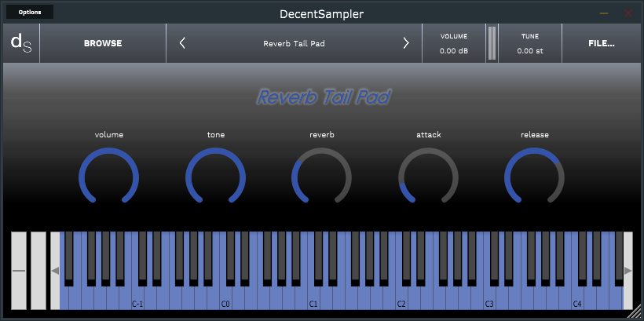Image resolution: width=644 pixels, height=321 pixels.
Task: Play the C-1 key on keyboard
Action: [x=137, y=300]
